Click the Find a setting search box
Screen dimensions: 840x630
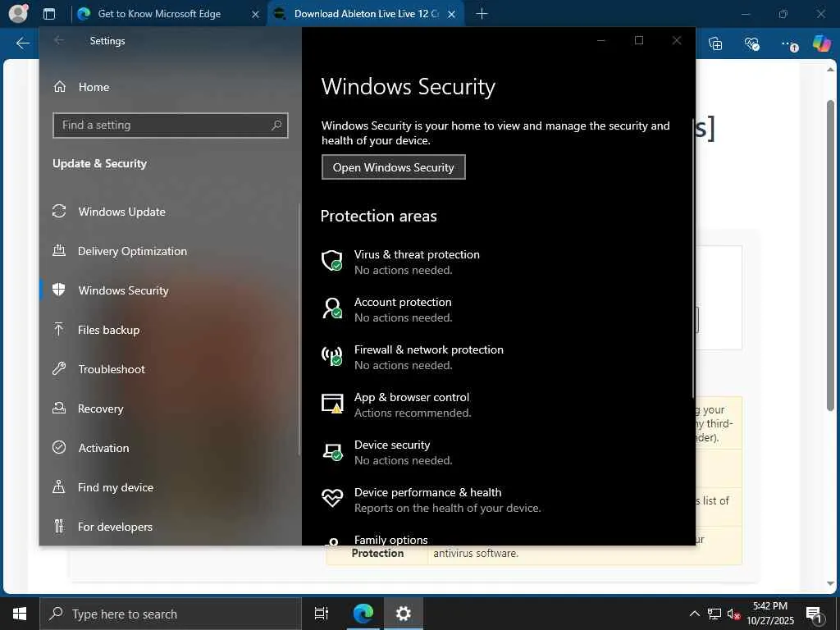171,126
